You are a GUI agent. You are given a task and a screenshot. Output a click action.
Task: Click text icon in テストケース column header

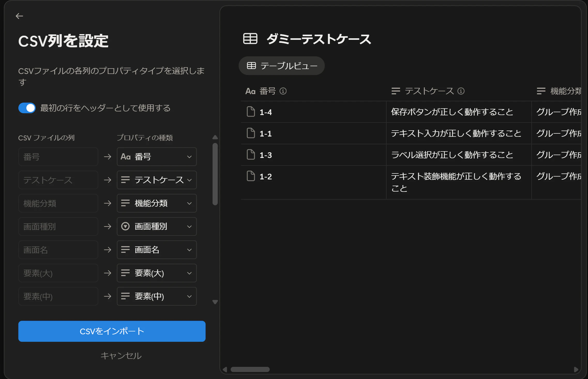click(396, 91)
